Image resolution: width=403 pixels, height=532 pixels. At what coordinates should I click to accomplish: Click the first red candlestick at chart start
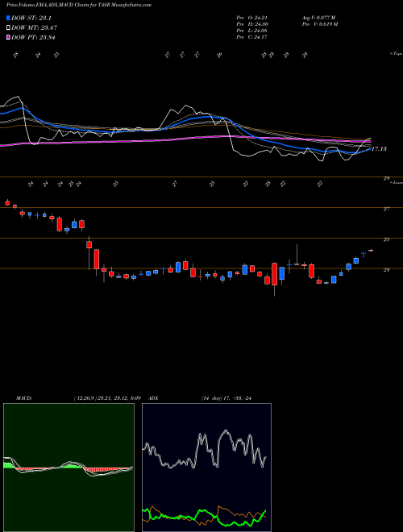coord(7,203)
